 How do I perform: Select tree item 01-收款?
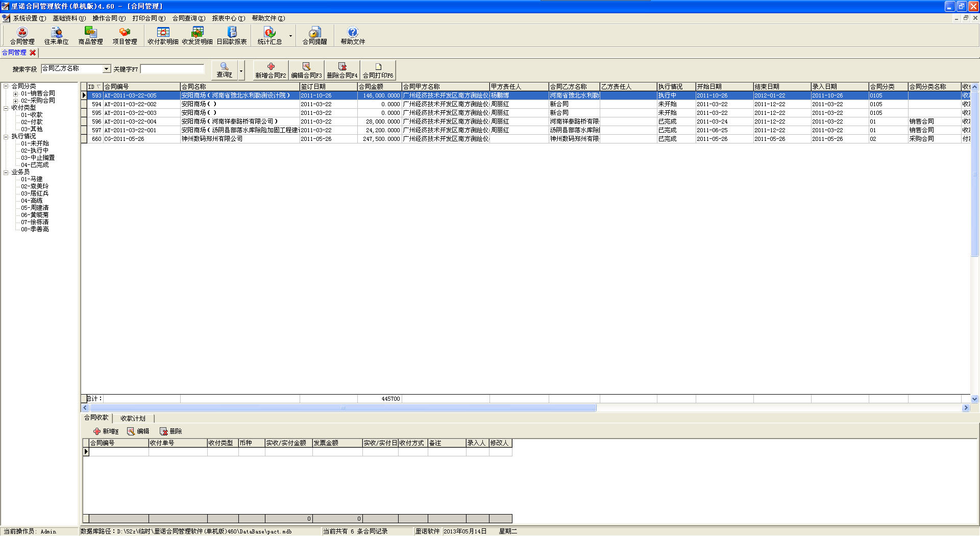32,115
